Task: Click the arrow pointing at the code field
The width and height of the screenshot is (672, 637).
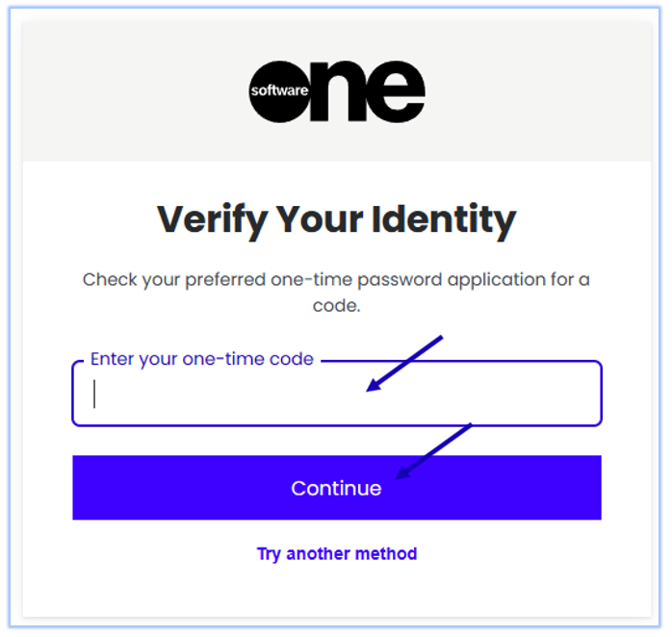Action: pos(404,363)
